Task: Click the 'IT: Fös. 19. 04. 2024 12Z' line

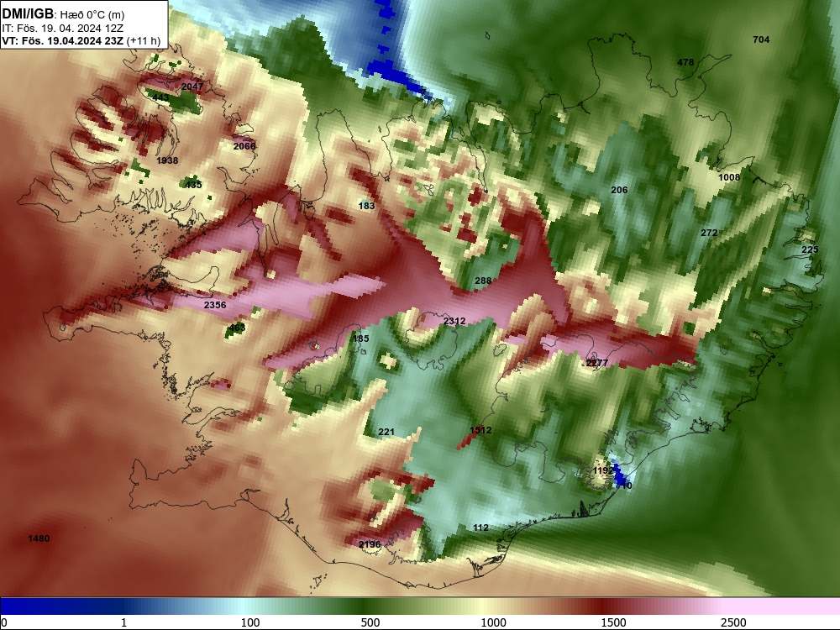Action: pyautogui.click(x=63, y=28)
